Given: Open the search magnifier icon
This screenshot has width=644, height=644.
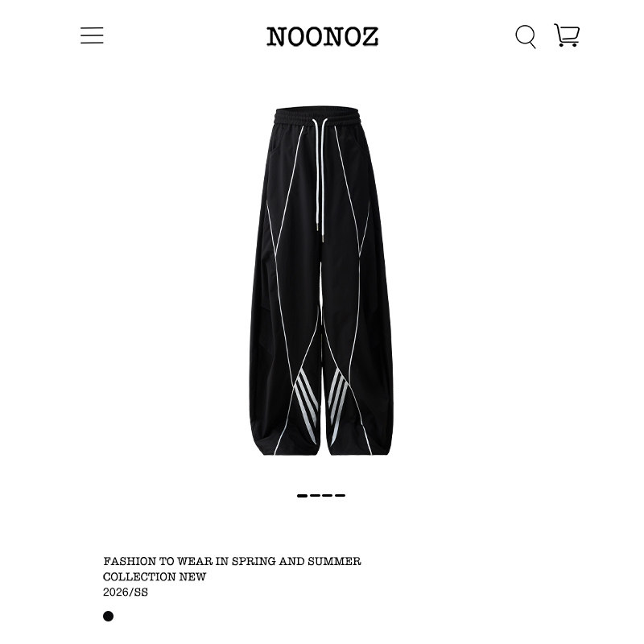Looking at the screenshot, I should tap(526, 36).
